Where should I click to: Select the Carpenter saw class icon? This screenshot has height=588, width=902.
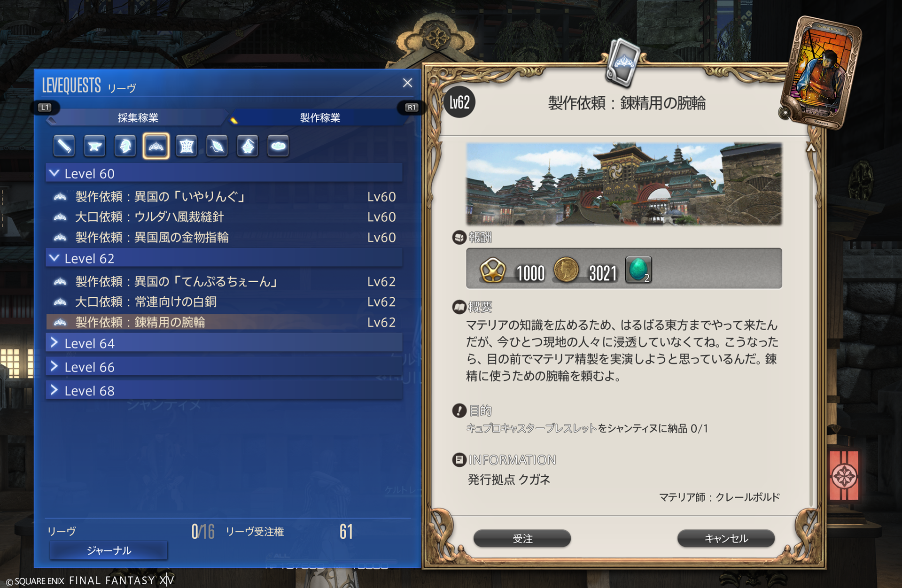pyautogui.click(x=64, y=146)
